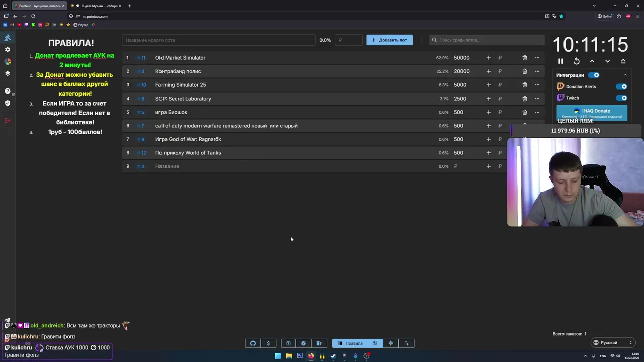
Task: Click the shield icon in left sidebar
Action: (x=8, y=103)
